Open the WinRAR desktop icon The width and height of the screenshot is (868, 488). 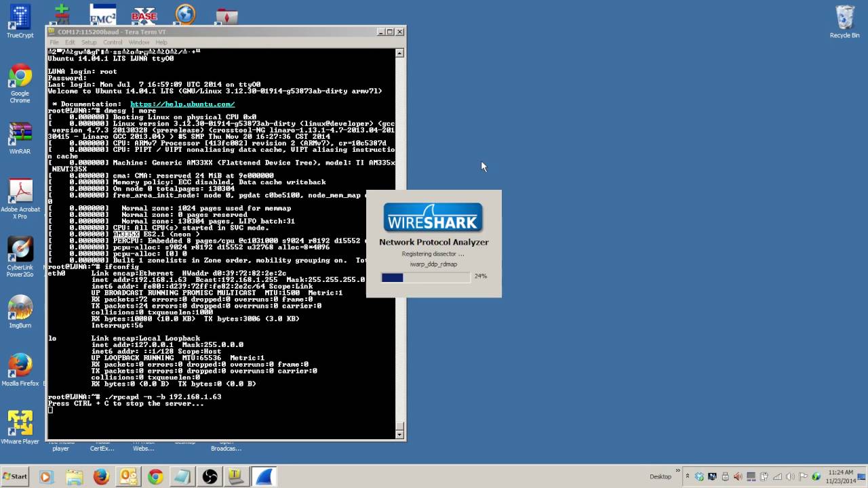(x=20, y=139)
